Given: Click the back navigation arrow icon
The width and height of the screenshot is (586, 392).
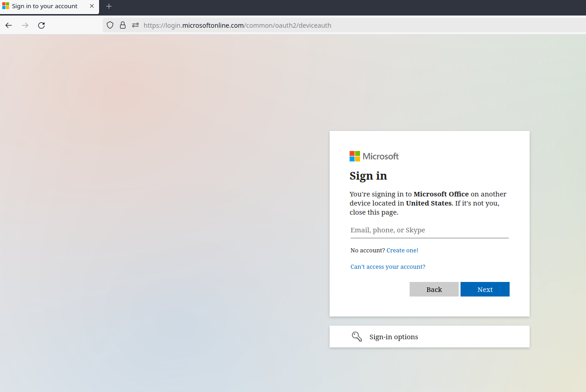Looking at the screenshot, I should tap(8, 25).
